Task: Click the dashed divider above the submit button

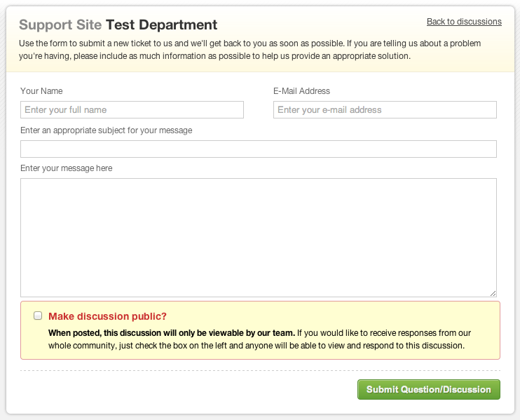Action: coord(260,371)
